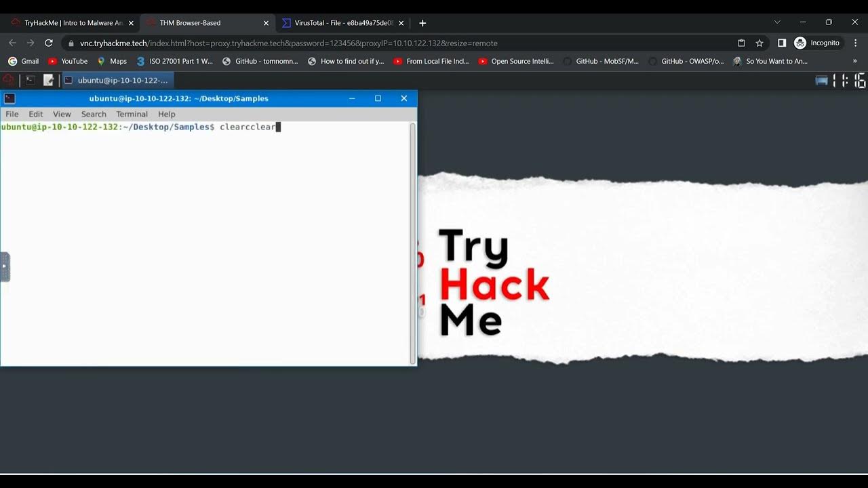Open GitHub - MobSF bookmark
The image size is (868, 488).
point(601,61)
